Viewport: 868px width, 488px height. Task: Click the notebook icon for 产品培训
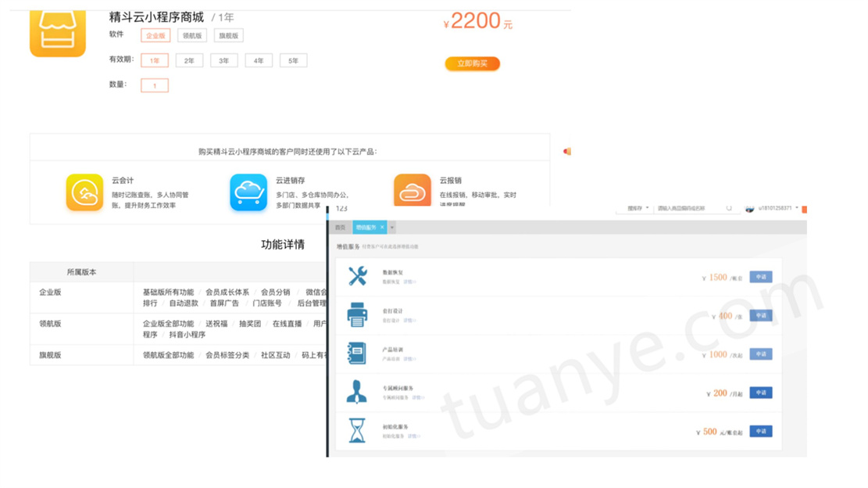357,353
